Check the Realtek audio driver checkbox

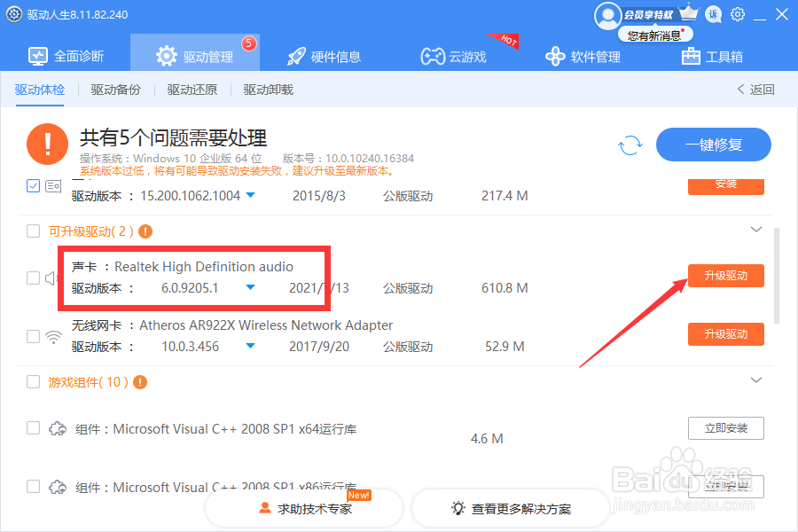(33, 278)
